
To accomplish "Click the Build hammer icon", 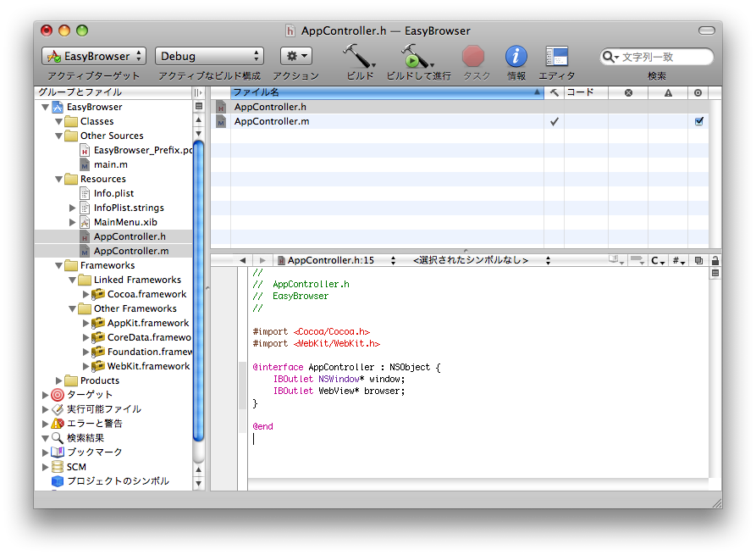I will 359,56.
